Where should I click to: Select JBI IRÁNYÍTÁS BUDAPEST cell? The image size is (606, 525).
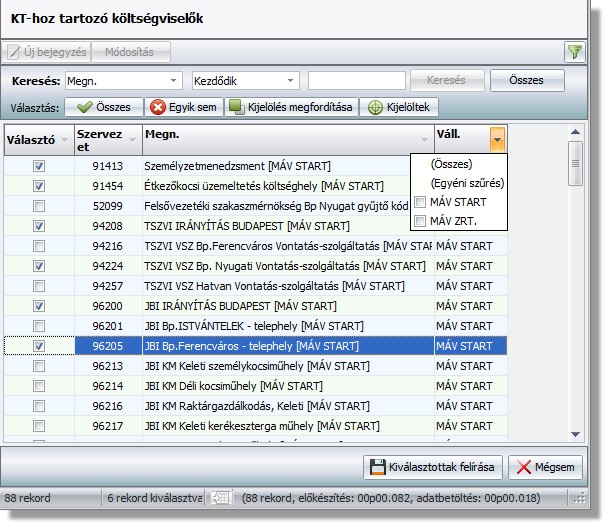point(288,306)
